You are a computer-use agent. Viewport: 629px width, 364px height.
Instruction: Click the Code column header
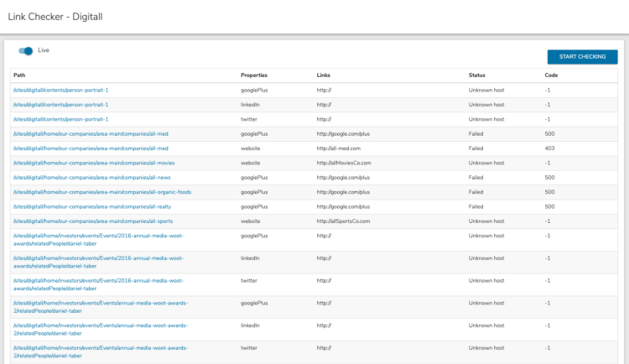point(551,75)
